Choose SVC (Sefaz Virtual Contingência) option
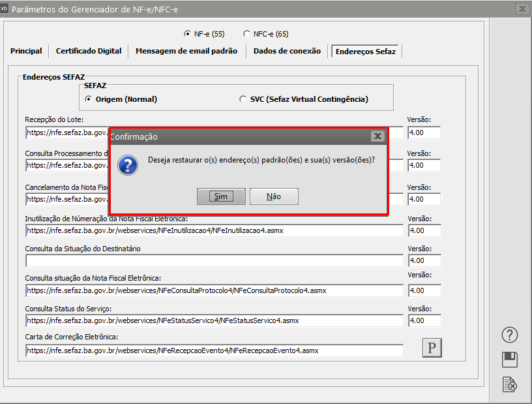The image size is (532, 404). click(243, 99)
